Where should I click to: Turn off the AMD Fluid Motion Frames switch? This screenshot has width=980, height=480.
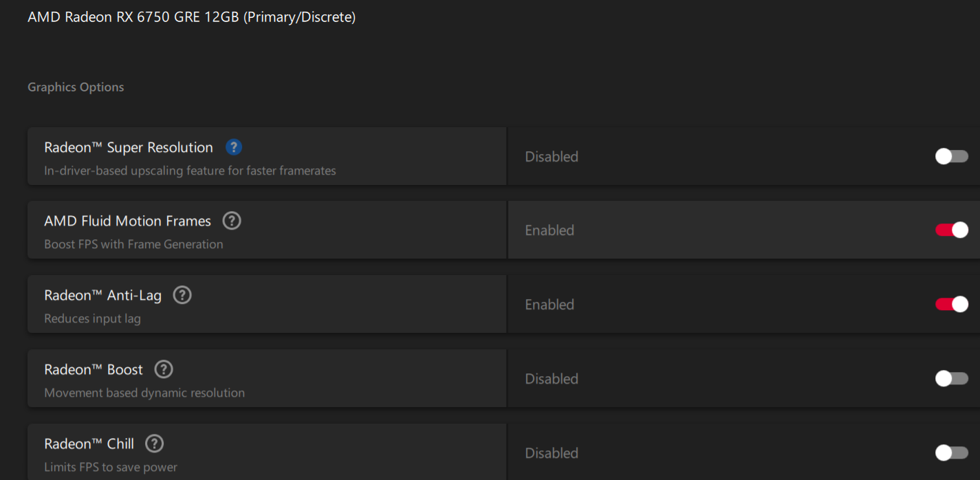click(x=951, y=230)
